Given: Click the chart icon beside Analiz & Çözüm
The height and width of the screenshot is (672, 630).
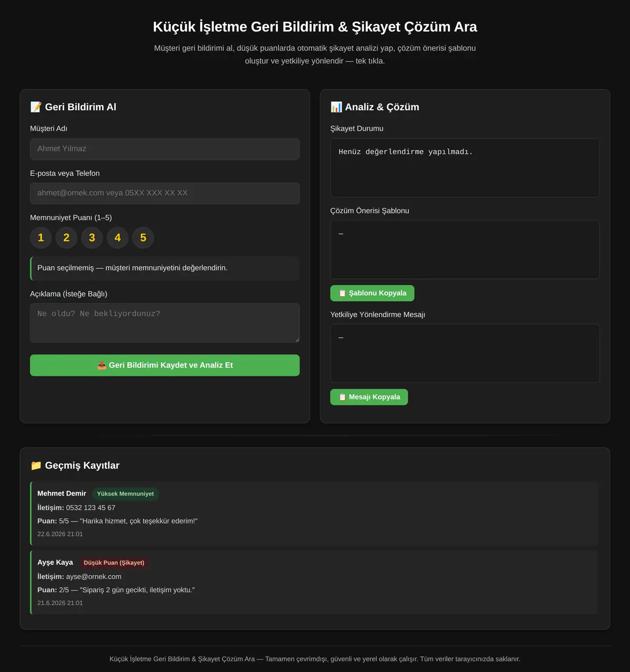Looking at the screenshot, I should pos(336,107).
